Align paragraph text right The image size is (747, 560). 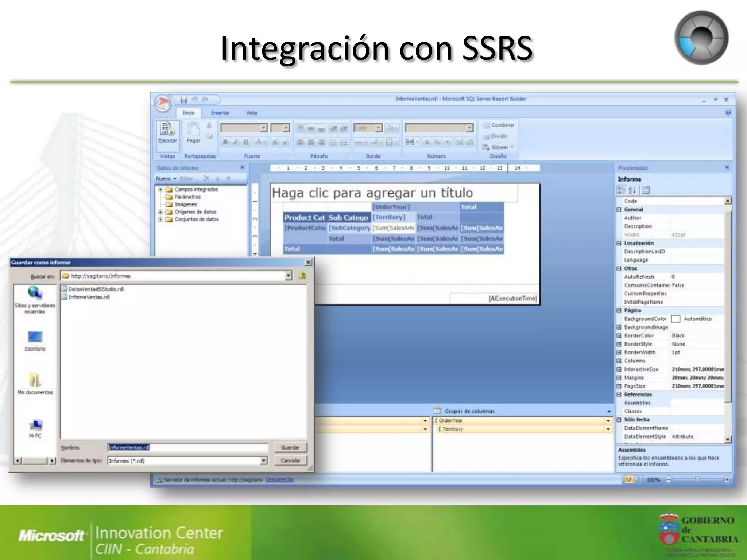click(x=321, y=142)
